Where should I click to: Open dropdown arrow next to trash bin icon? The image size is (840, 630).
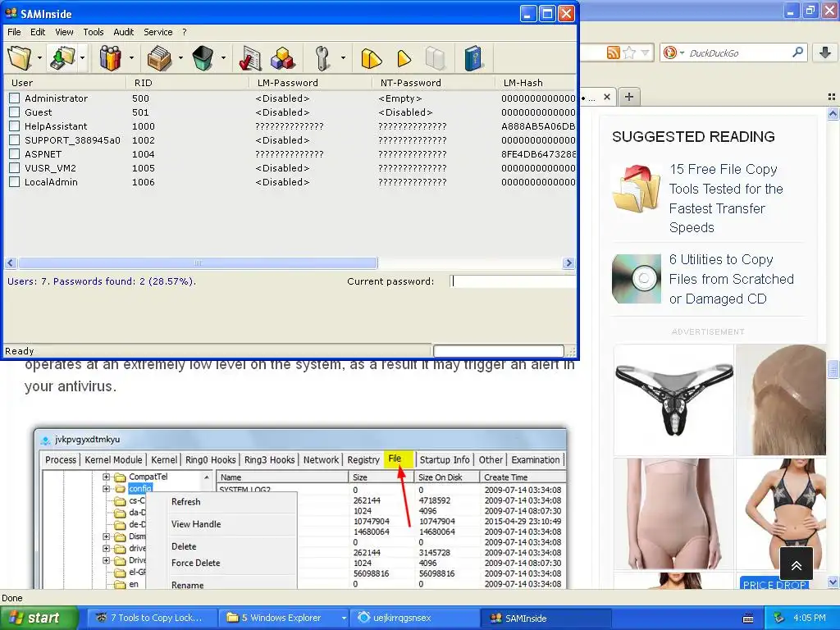223,58
